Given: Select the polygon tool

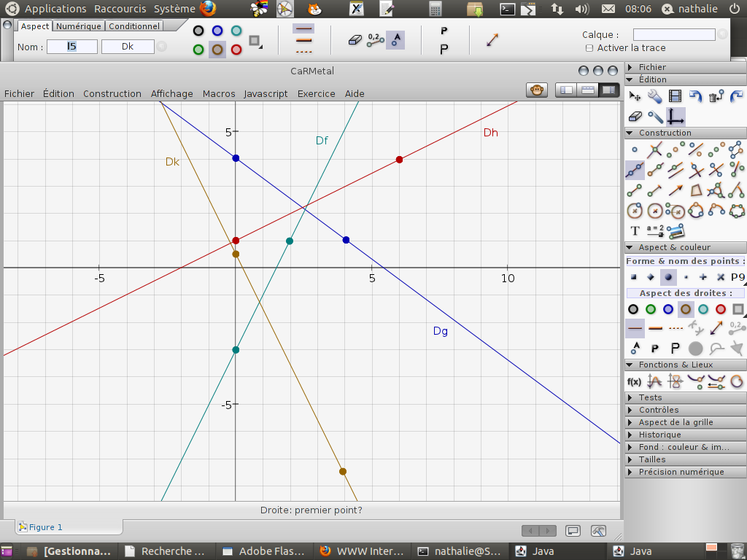Looking at the screenshot, I should (x=695, y=190).
